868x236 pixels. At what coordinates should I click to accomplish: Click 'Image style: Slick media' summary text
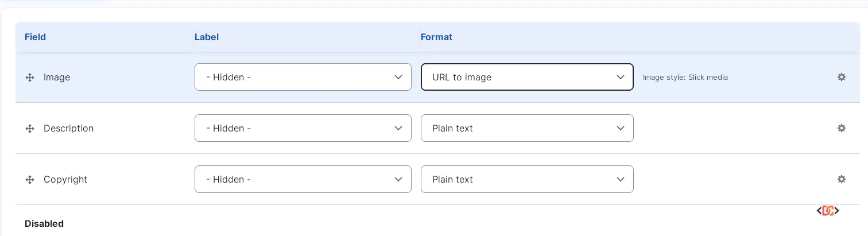coord(685,77)
